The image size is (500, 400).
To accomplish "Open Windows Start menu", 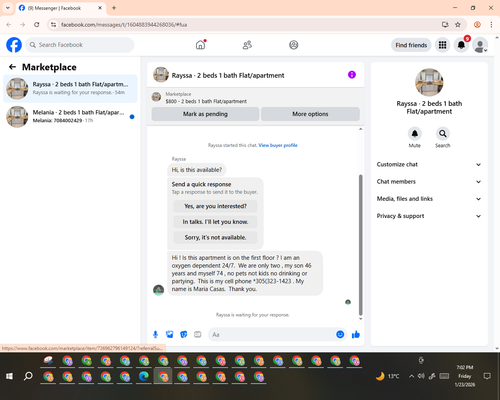I will click(x=9, y=376).
